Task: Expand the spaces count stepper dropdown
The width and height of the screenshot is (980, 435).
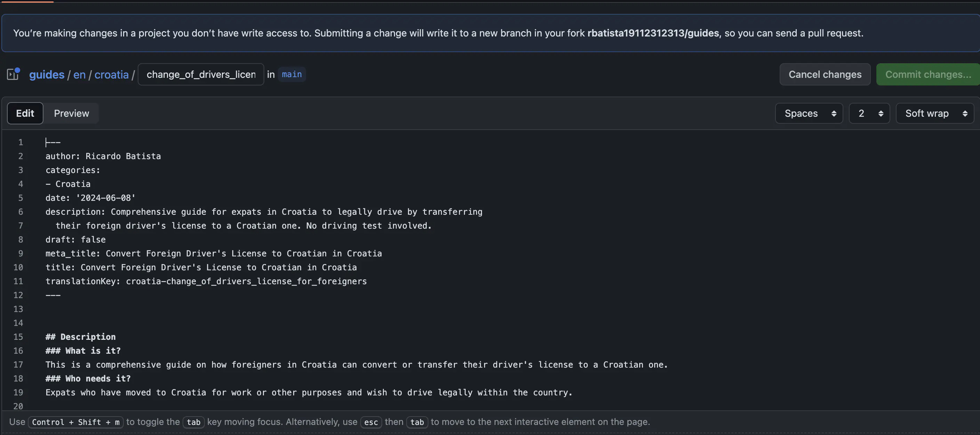Action: pos(869,113)
